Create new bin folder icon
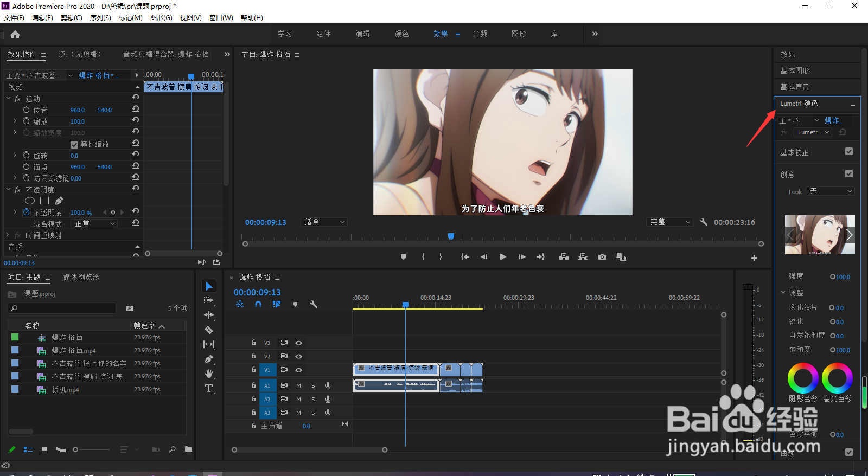 (x=188, y=449)
